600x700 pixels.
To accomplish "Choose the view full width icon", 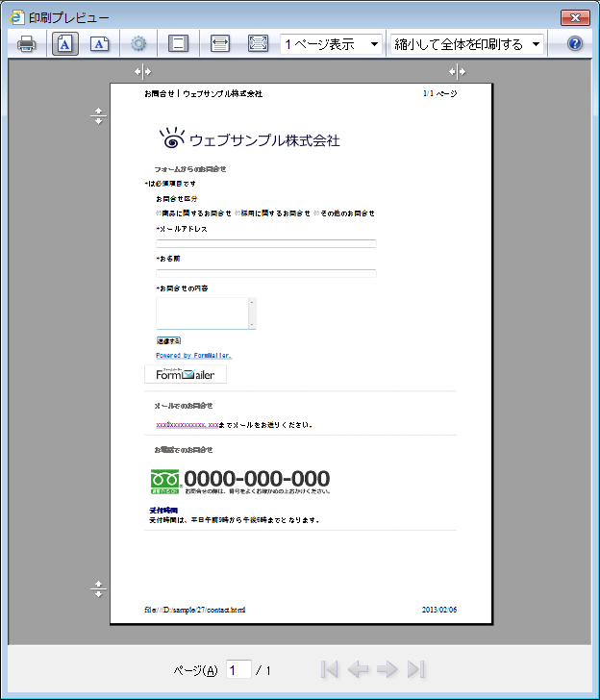I will pyautogui.click(x=219, y=44).
